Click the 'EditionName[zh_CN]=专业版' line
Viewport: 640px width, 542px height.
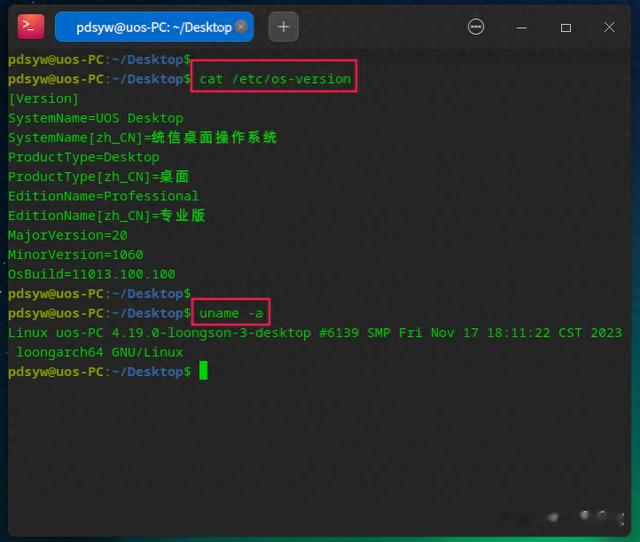click(107, 215)
